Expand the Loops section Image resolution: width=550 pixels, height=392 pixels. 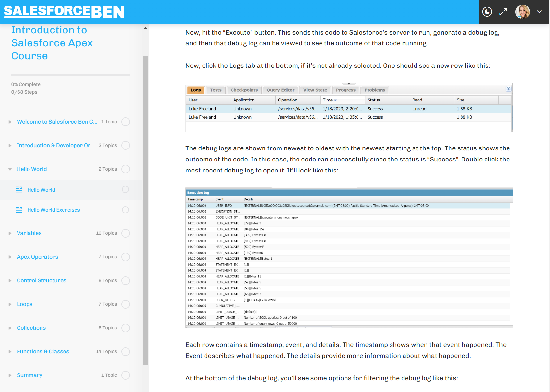[10, 304]
